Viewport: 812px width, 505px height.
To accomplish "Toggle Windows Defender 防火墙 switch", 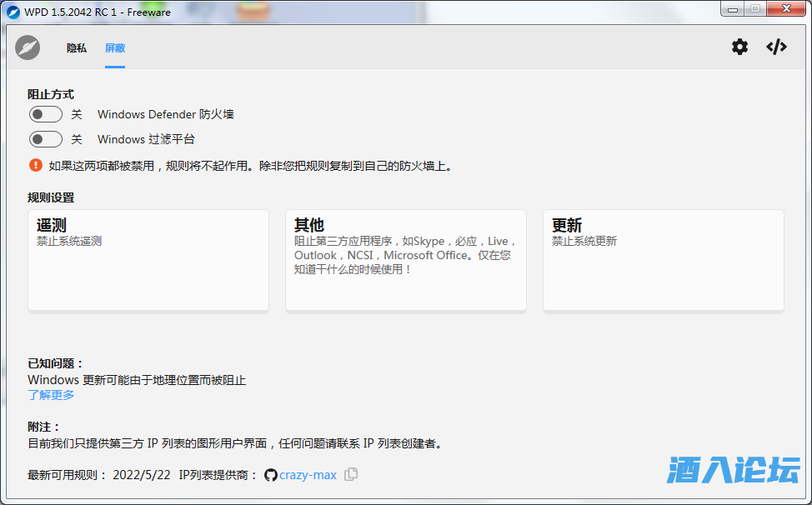I will [46, 114].
